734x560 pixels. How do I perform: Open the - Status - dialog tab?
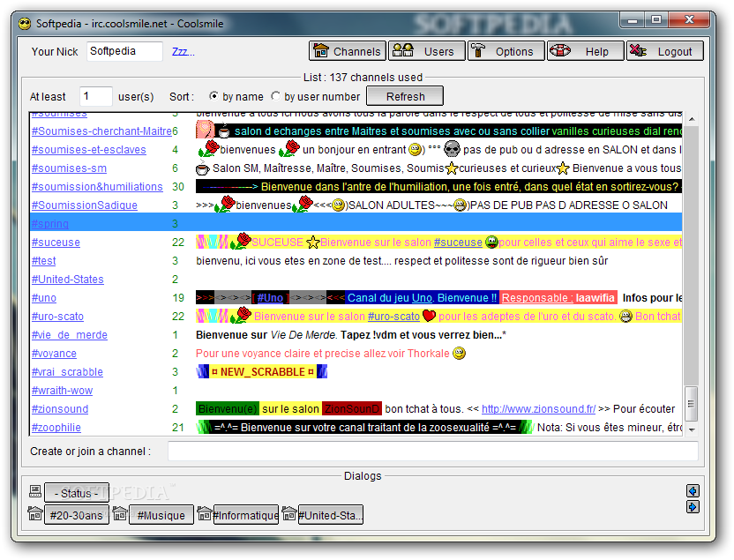pyautogui.click(x=76, y=493)
